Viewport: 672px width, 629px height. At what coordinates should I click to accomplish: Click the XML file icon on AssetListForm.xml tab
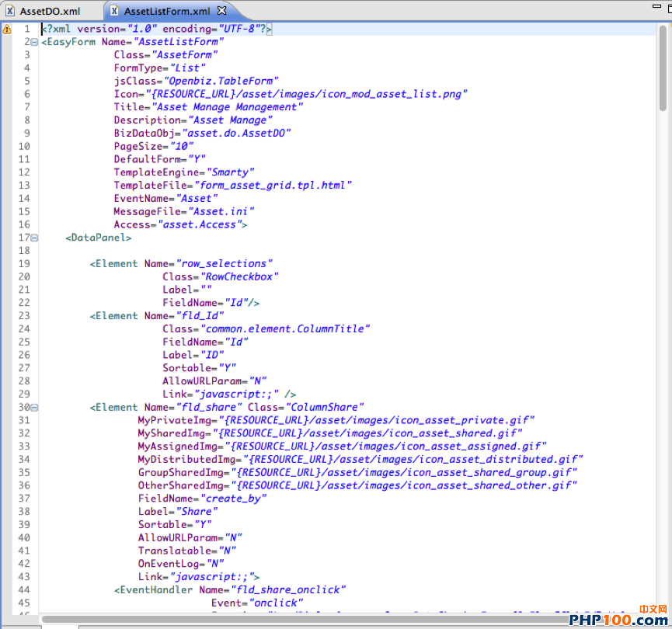(x=114, y=11)
